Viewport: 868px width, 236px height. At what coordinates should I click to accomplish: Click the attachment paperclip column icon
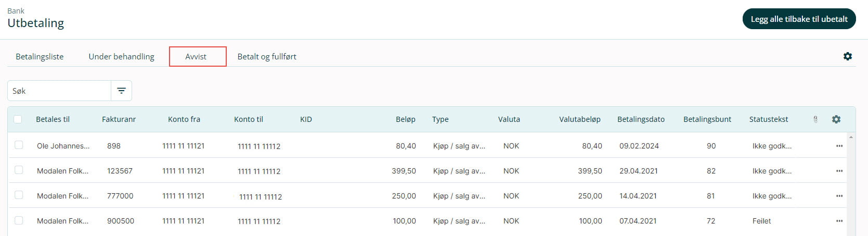coord(815,119)
